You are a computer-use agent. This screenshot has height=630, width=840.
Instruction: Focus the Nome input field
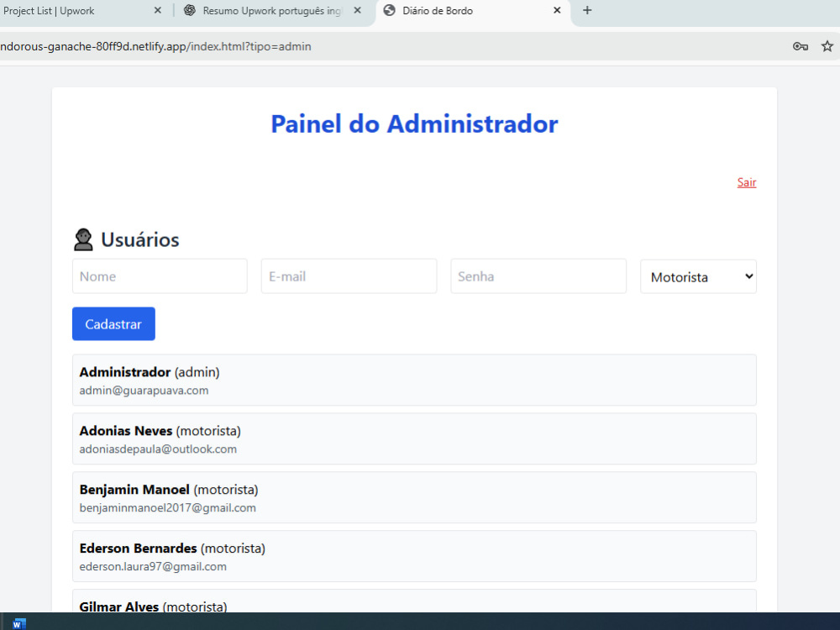coord(160,276)
